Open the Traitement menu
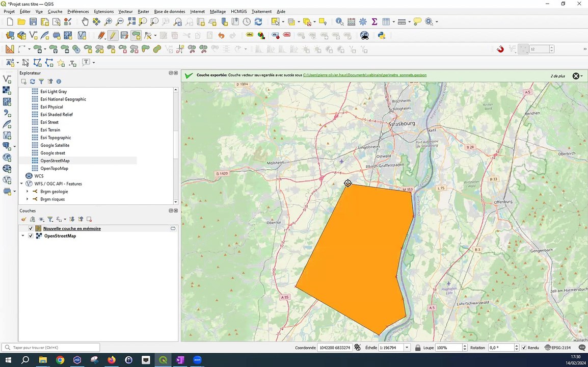 [x=261, y=11]
